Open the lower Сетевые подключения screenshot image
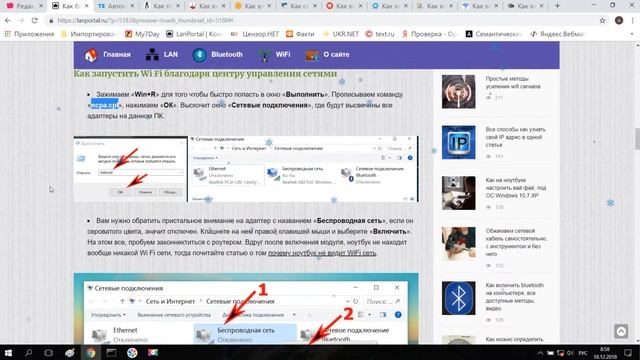Screen dimensions: 640x360 coord(246,309)
